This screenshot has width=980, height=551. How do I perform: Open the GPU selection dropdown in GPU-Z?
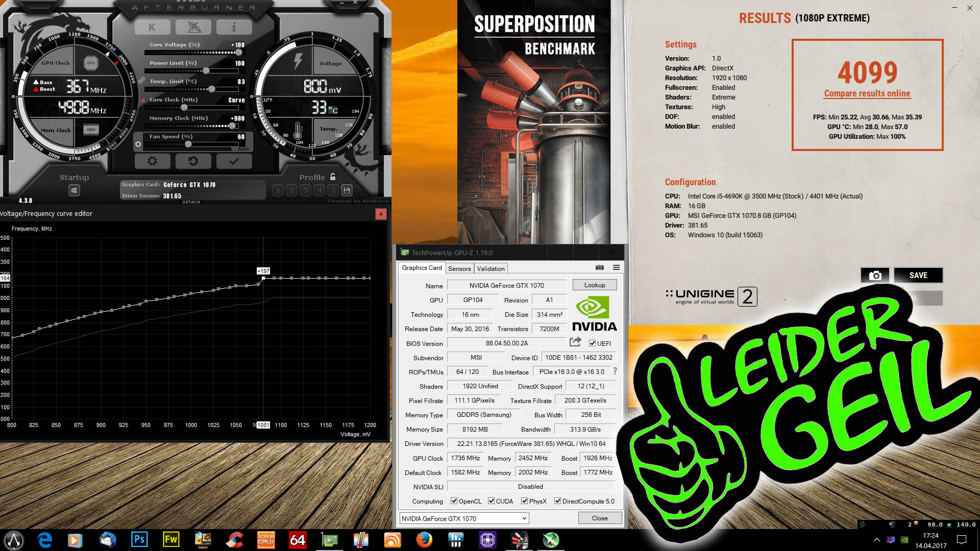[x=464, y=518]
